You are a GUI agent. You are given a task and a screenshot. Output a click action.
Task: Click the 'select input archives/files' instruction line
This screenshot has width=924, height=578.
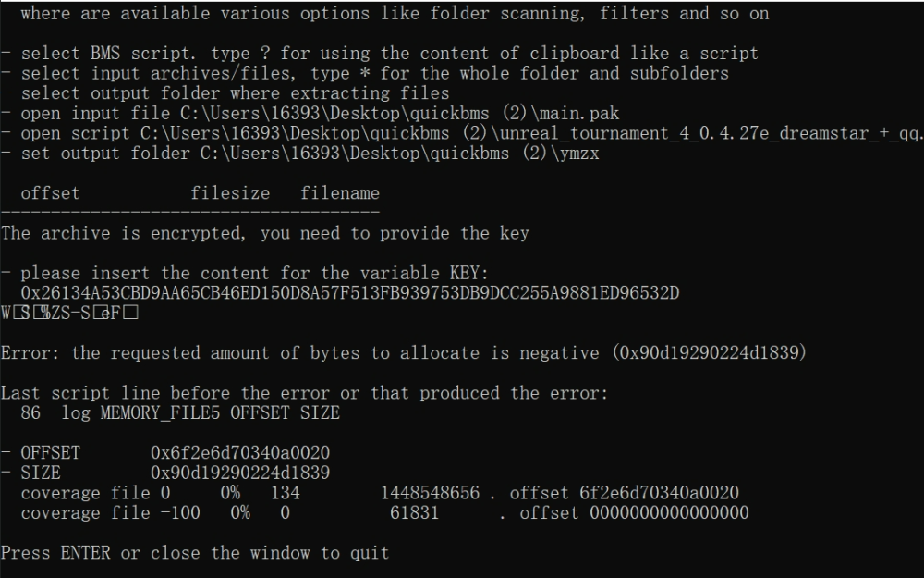tap(374, 73)
